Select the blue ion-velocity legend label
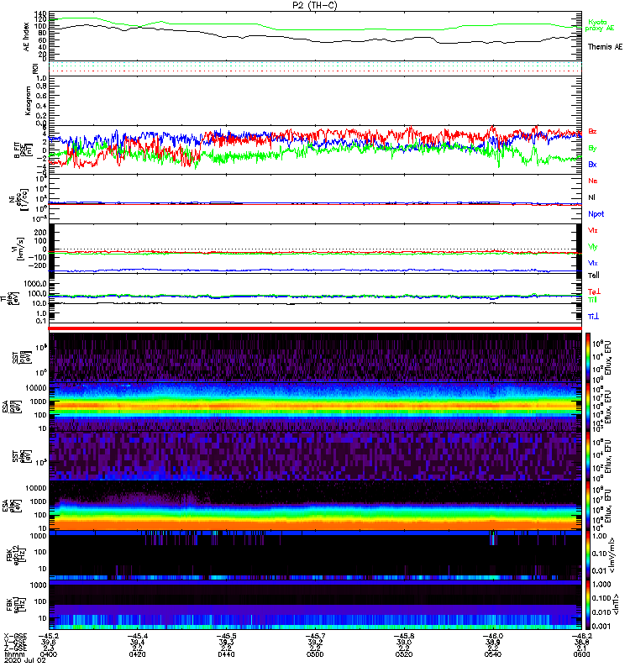Image resolution: width=630 pixels, height=672 pixels. pyautogui.click(x=593, y=263)
